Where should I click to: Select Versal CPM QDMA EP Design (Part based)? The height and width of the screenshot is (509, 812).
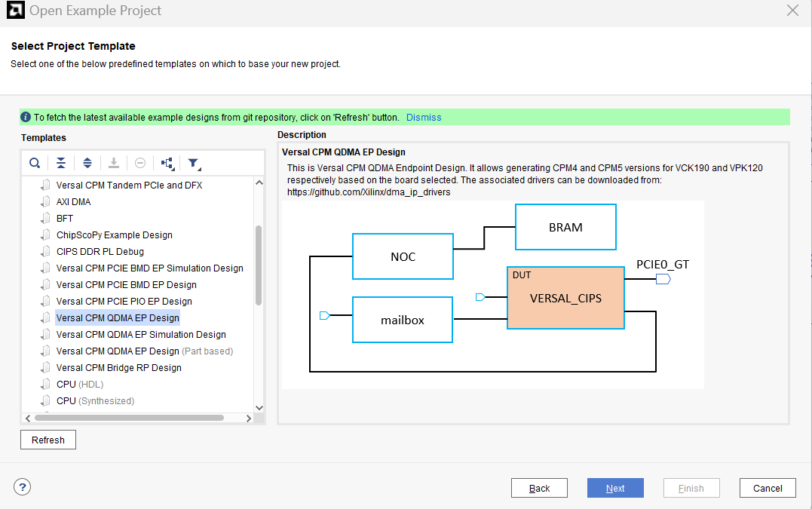pos(145,351)
